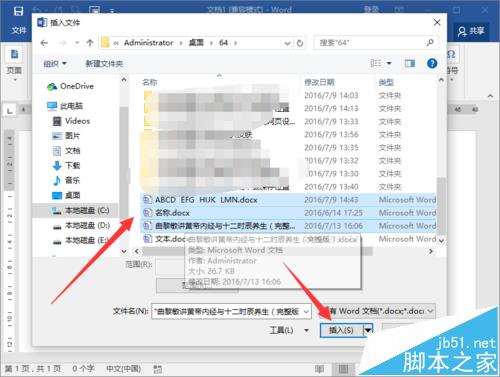Click horizontal scrollbar right arrow
Viewport: 500px width, 377px height.
coord(431,251)
